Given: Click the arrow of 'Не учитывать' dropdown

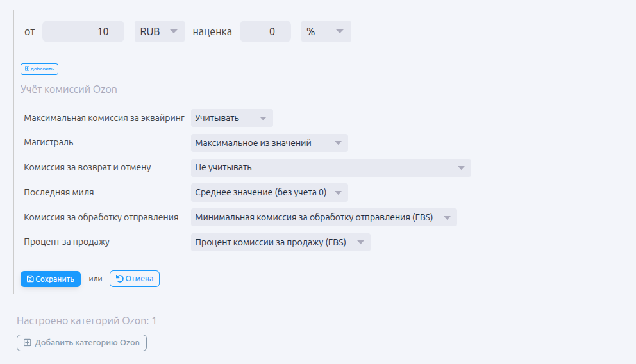Looking at the screenshot, I should pyautogui.click(x=460, y=168).
